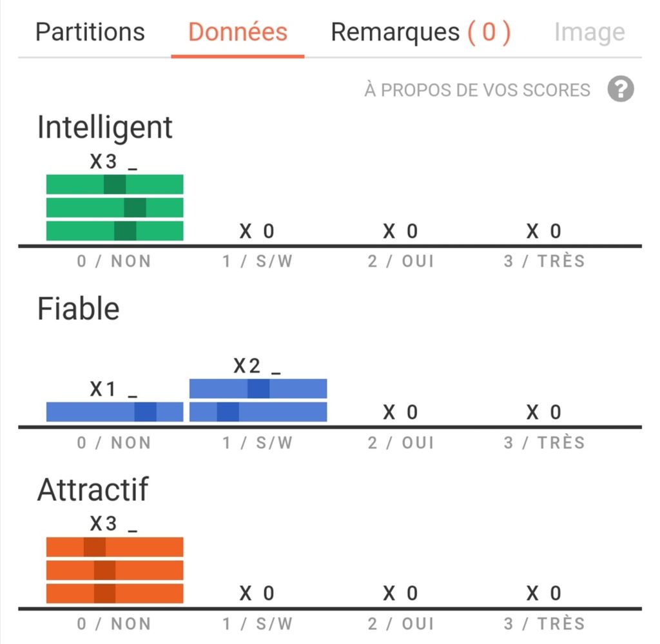Click the top green Intelligent score bar

[x=115, y=184]
